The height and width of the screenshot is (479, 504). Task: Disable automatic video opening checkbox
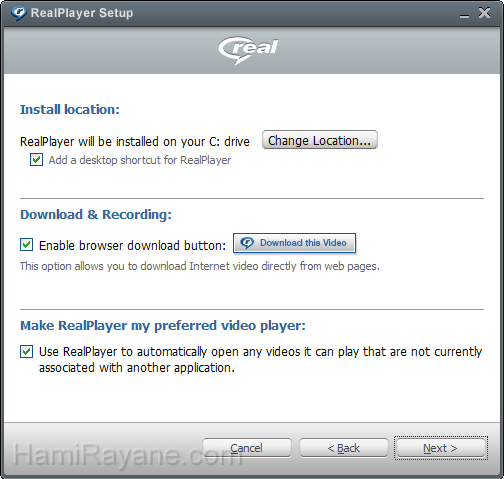click(x=26, y=352)
